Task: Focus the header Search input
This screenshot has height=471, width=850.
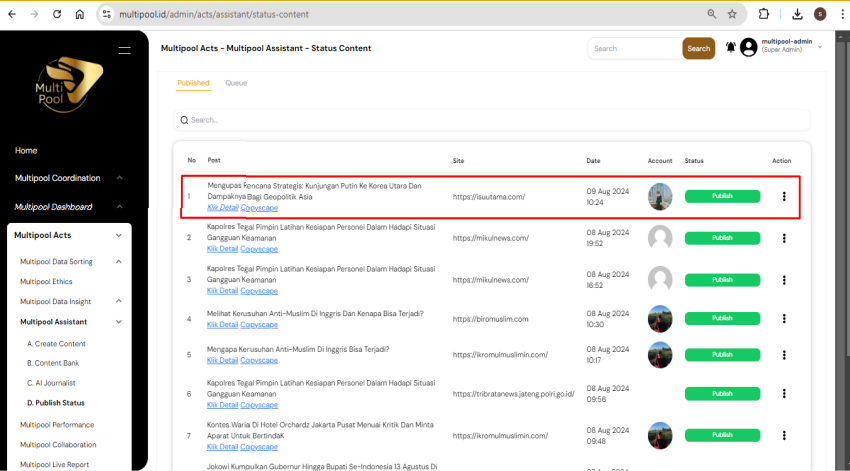Action: (635, 48)
